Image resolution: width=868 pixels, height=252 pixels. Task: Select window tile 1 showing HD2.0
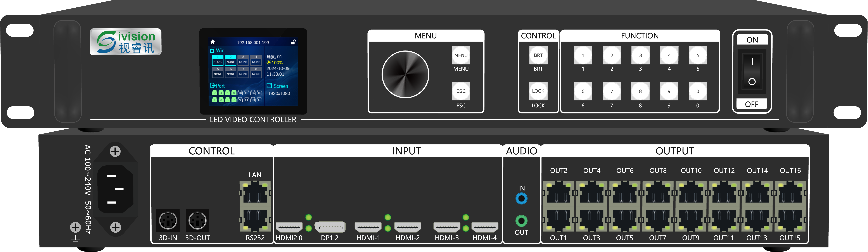pyautogui.click(x=218, y=61)
